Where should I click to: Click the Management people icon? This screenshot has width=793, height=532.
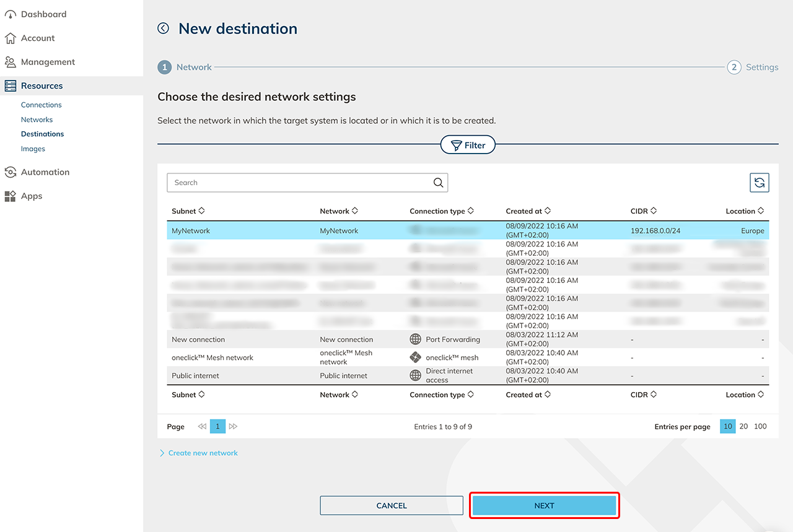[x=10, y=62]
